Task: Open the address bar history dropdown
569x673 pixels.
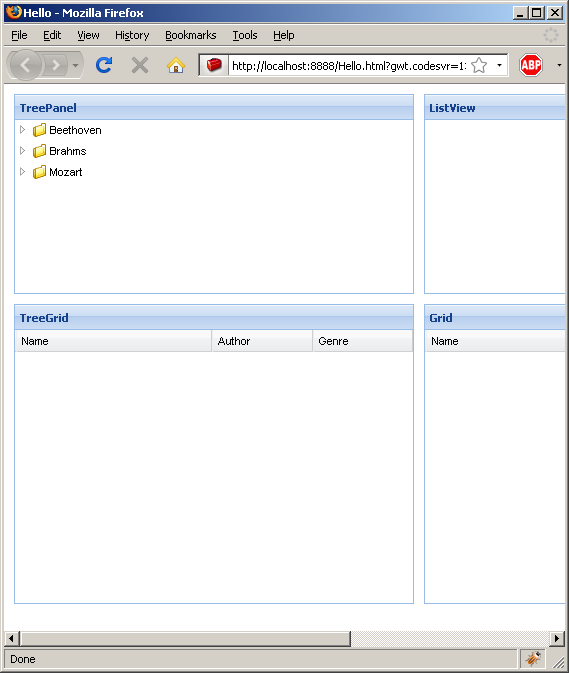Action: click(x=499, y=65)
